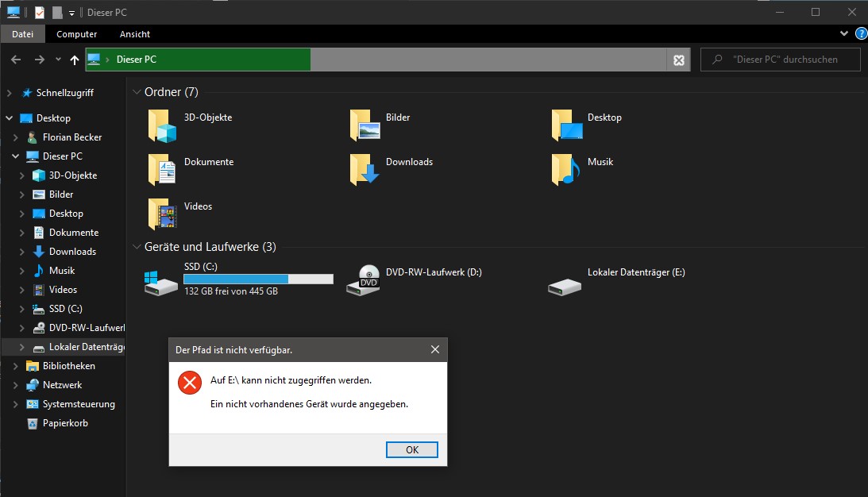The width and height of the screenshot is (868, 497).
Task: Open the Musik folder
Action: point(601,161)
